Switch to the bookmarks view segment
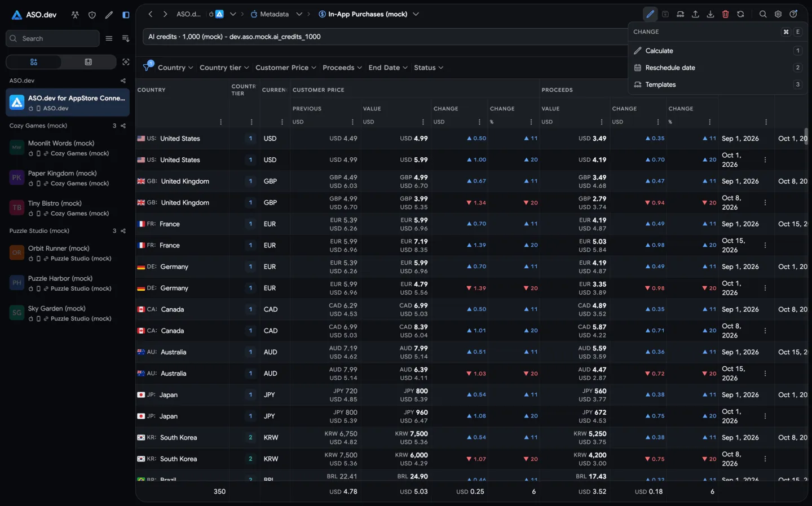 click(89, 62)
